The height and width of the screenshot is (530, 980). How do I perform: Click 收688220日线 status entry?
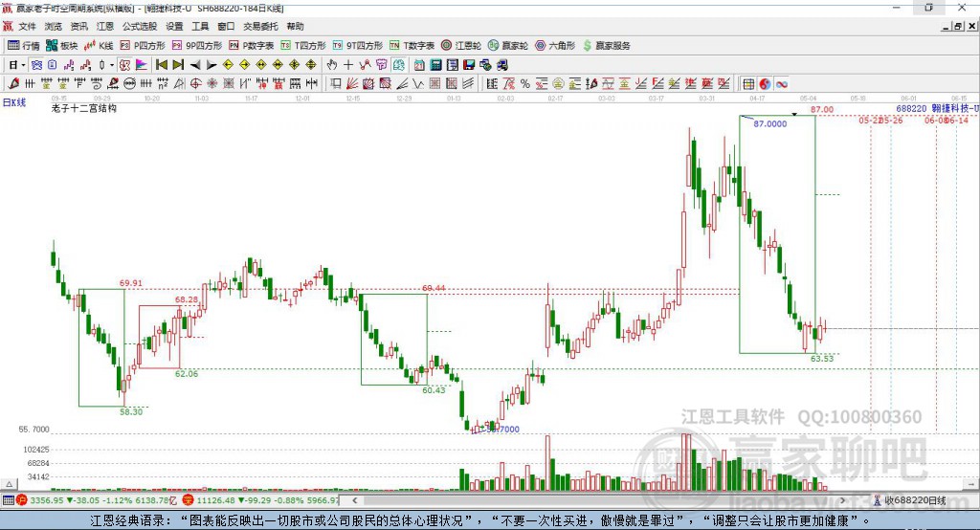(x=909, y=500)
